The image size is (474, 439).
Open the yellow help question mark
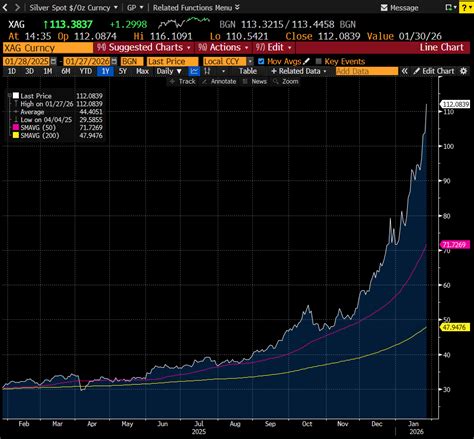[x=465, y=8]
